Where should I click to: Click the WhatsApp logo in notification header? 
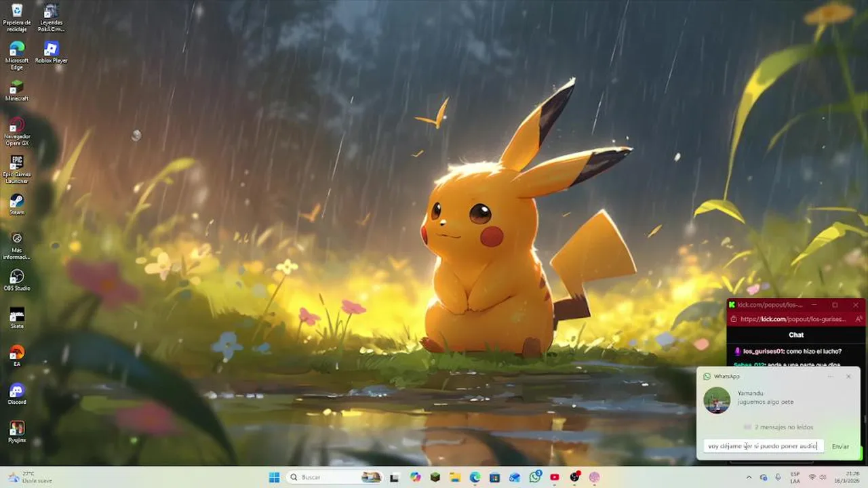click(x=707, y=376)
